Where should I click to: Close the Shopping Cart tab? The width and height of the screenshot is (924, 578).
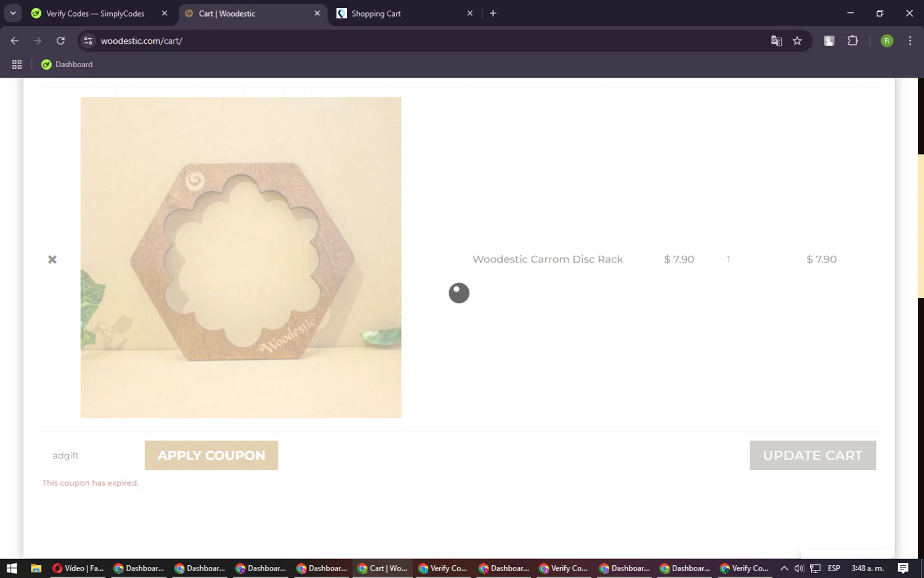[470, 14]
